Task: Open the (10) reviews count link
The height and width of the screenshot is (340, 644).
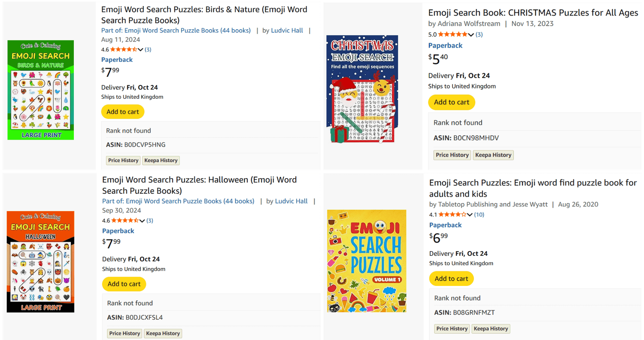Action: tap(479, 215)
